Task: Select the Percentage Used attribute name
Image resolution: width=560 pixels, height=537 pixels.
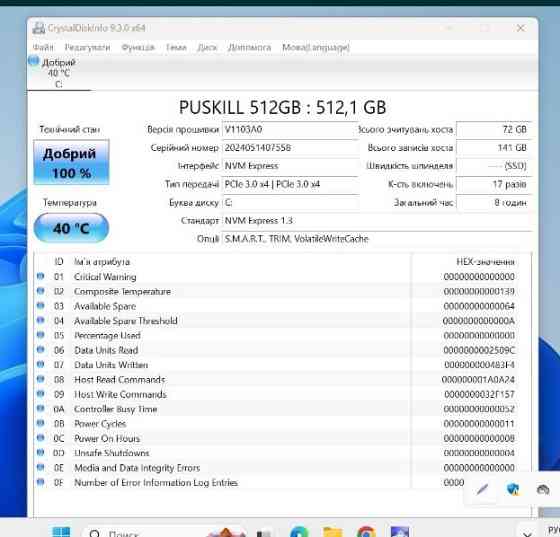Action: pos(107,336)
